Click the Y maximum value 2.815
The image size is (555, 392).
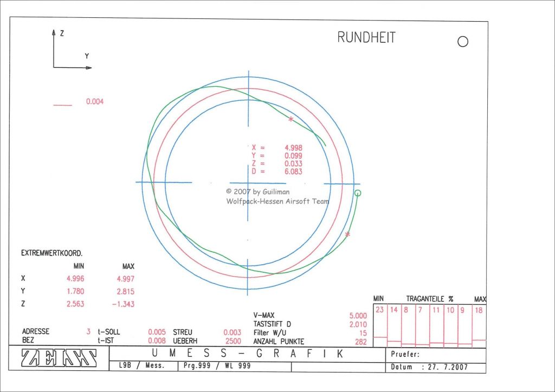point(126,292)
